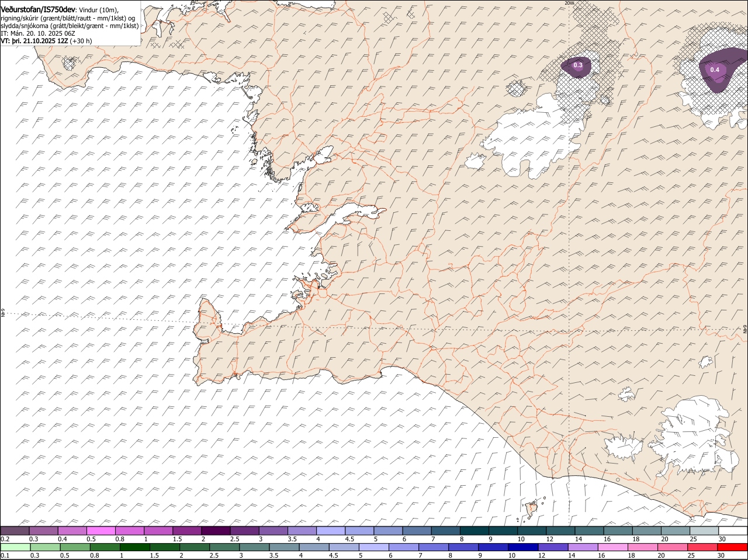748x560 pixels.
Task: Pick top-row legend swatch starting at 3
Action: [x=273, y=531]
